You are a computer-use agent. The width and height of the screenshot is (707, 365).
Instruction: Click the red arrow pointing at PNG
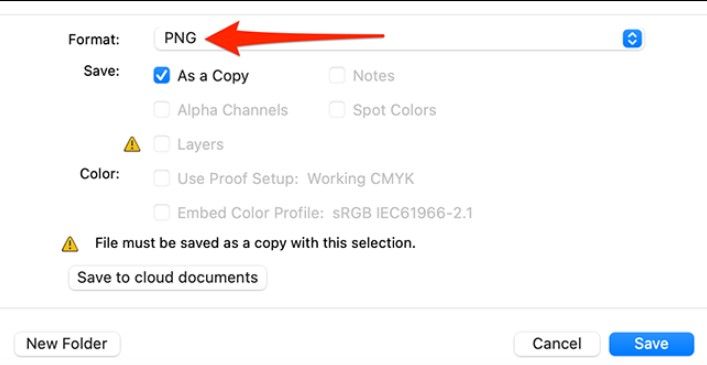(x=294, y=38)
